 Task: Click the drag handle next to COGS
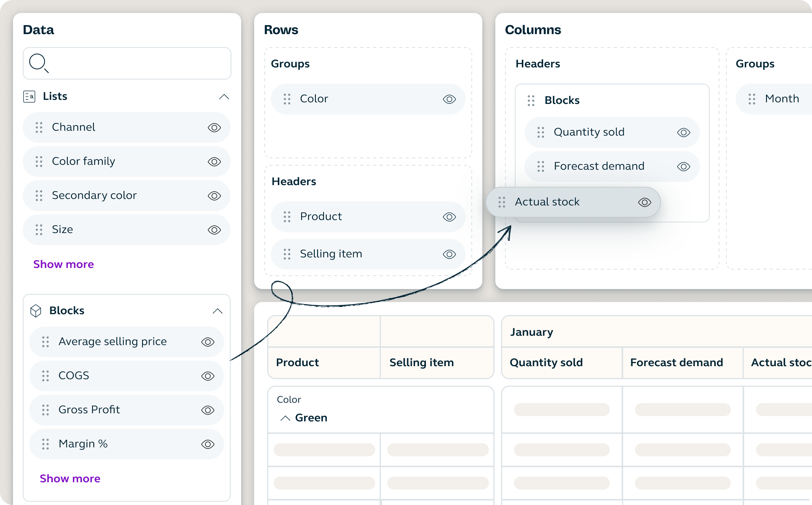point(45,376)
